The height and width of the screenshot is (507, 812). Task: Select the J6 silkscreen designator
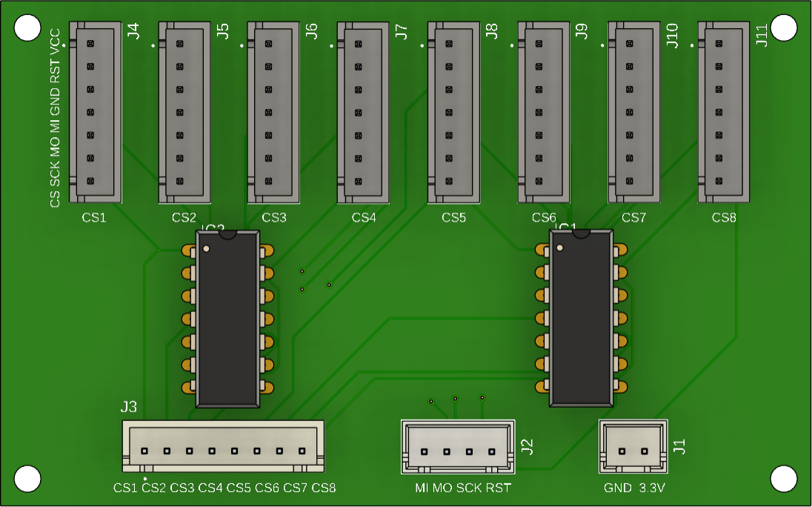312,31
